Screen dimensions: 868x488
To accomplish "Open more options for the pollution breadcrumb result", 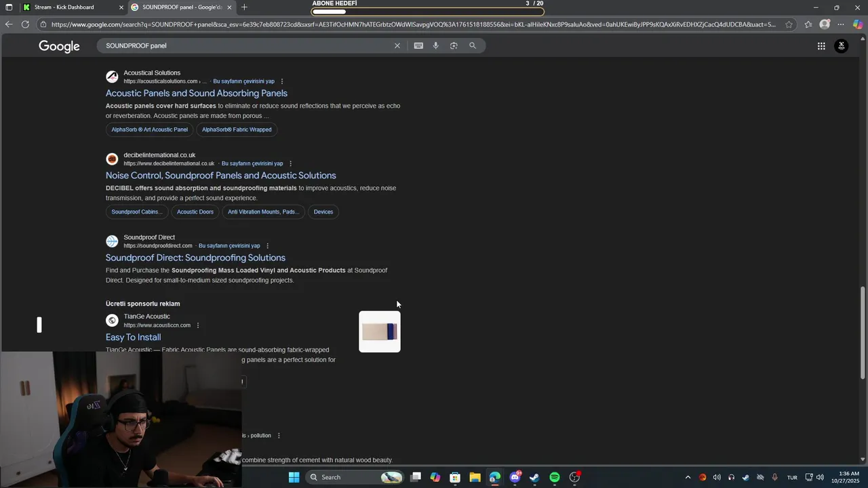I will (x=279, y=436).
